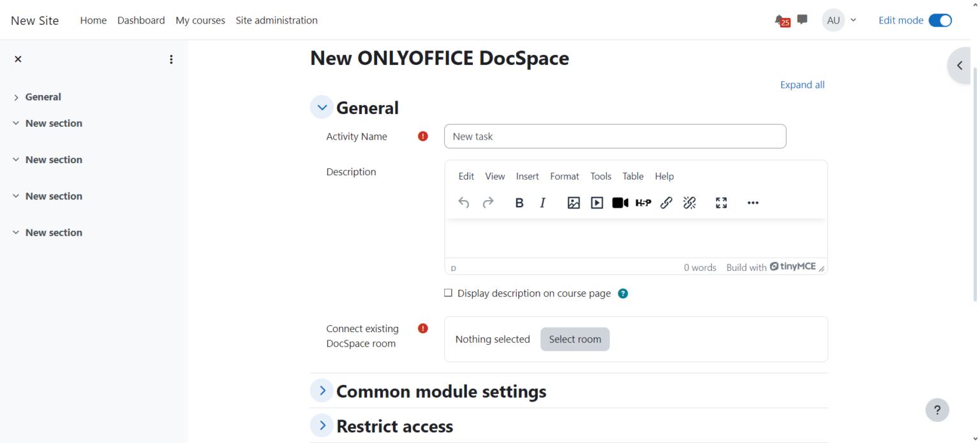Click the Select room button
The image size is (980, 443).
[x=575, y=339]
